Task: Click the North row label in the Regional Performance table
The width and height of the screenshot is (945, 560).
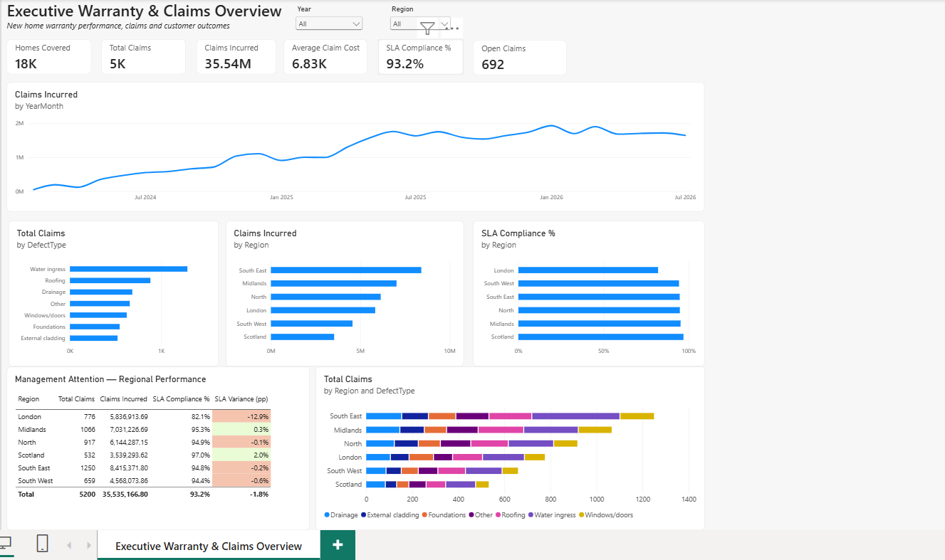Action: [27, 443]
